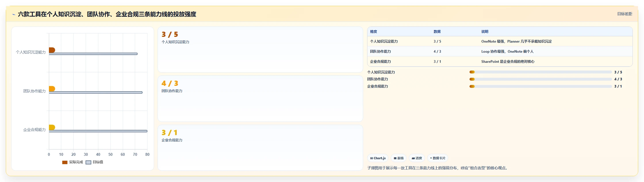The image size is (644, 182).
Task: Click the 团队协作能力 caption under the 4 / 3 card
Action: pos(172,91)
